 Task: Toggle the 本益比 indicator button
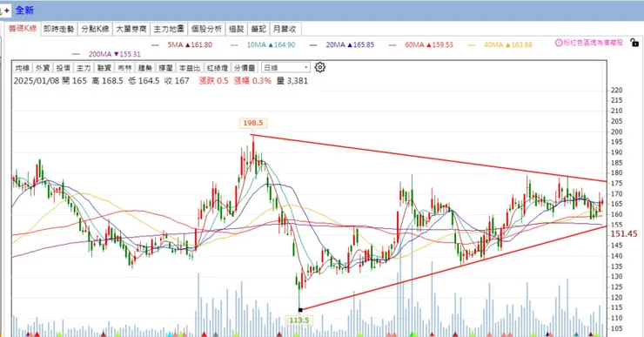point(190,68)
